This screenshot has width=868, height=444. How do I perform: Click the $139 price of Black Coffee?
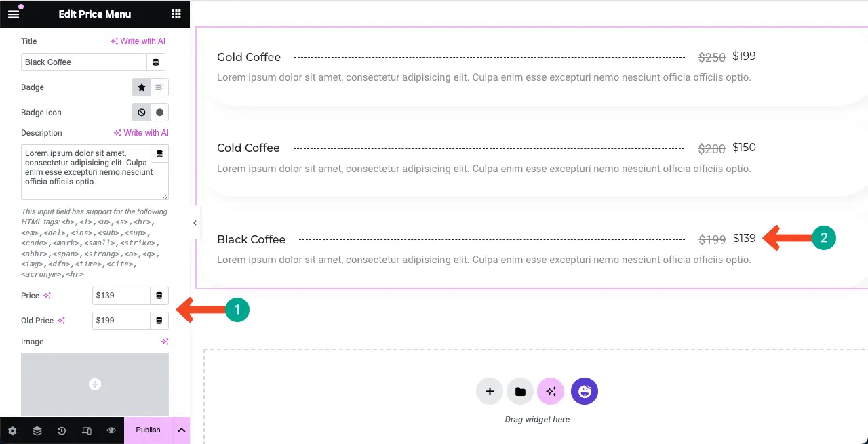coord(745,238)
